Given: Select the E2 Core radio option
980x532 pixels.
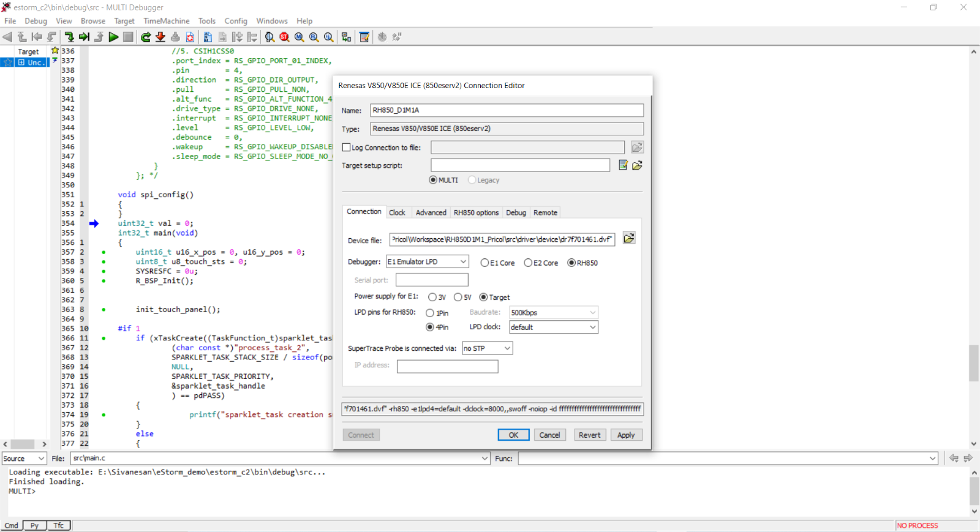Looking at the screenshot, I should click(528, 263).
